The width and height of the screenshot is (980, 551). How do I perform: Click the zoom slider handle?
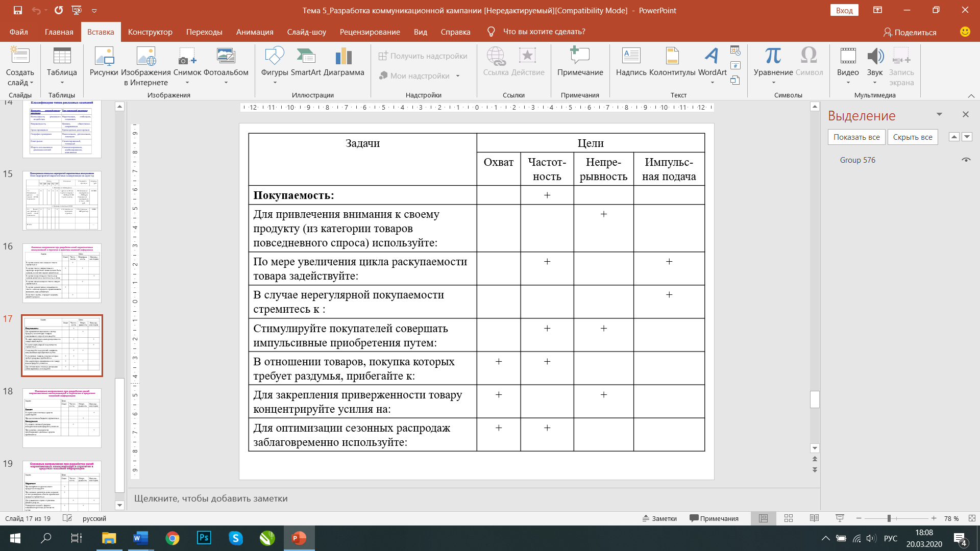click(889, 518)
